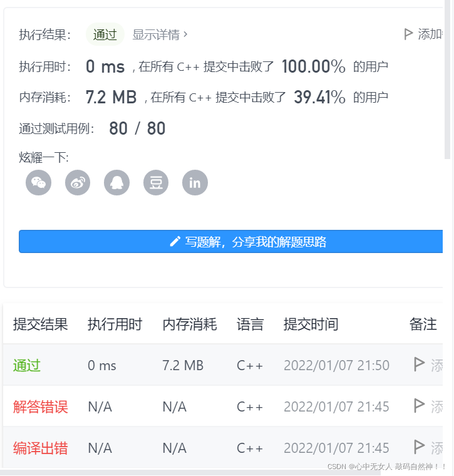Image resolution: width=454 pixels, height=476 pixels.
Task: Click the 7.2 MB cell in the table
Action: [183, 366]
